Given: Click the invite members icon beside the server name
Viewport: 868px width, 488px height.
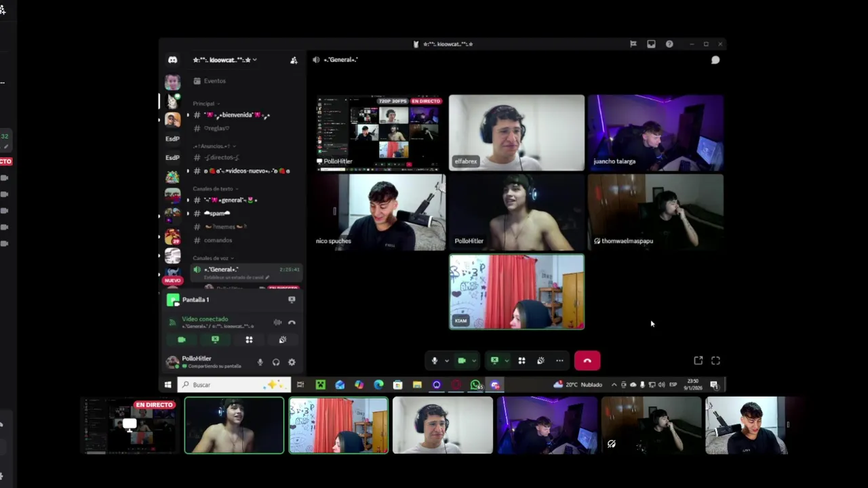Looking at the screenshot, I should 294,60.
